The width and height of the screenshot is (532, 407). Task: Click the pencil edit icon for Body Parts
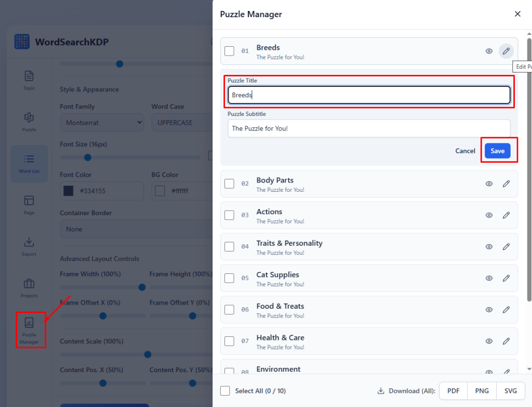506,183
